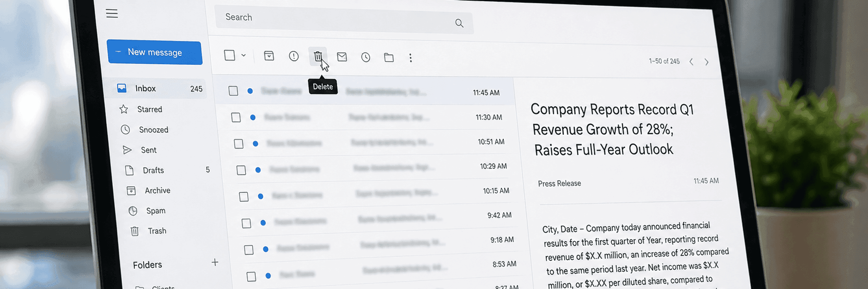Open the Spam folder

click(x=156, y=211)
